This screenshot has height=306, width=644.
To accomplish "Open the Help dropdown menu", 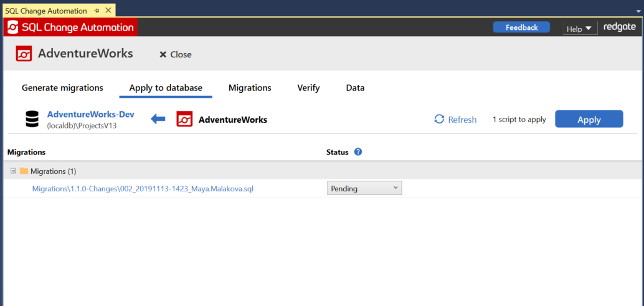I will (578, 29).
